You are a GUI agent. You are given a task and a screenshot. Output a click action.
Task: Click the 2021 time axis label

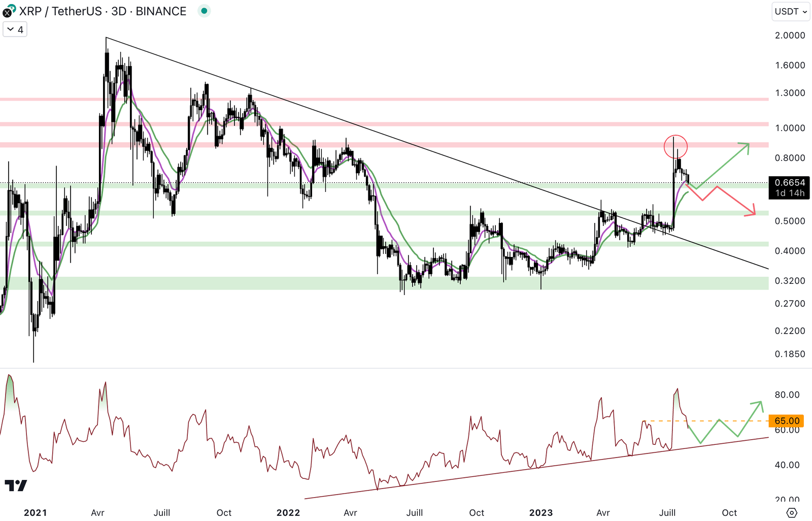(x=36, y=512)
